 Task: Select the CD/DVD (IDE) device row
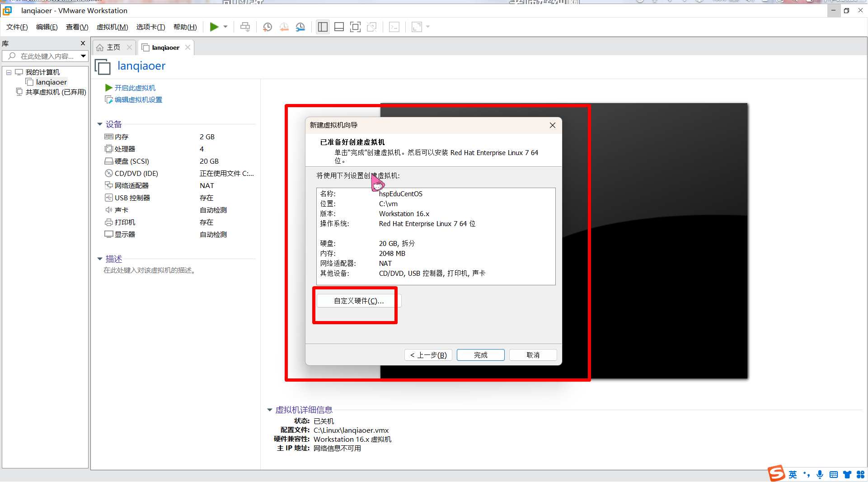point(179,174)
